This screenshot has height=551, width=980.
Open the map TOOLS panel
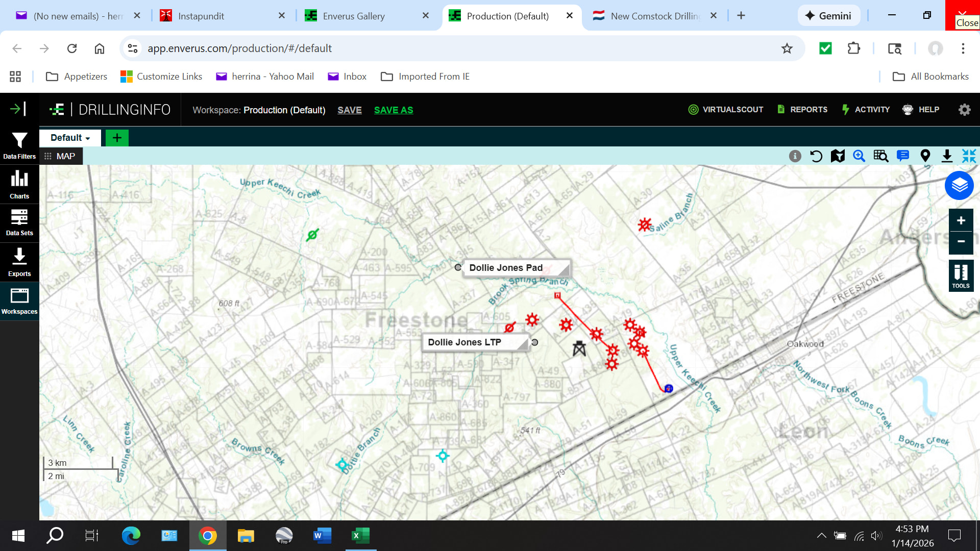961,275
